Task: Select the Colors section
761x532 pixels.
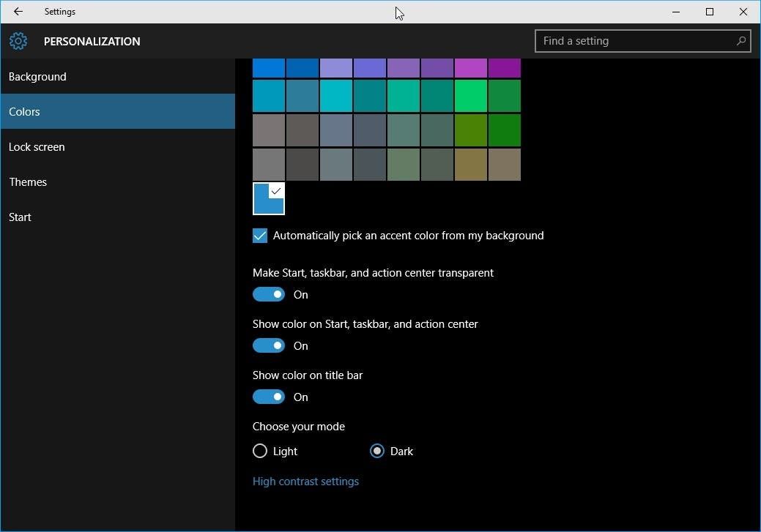Action: (118, 111)
